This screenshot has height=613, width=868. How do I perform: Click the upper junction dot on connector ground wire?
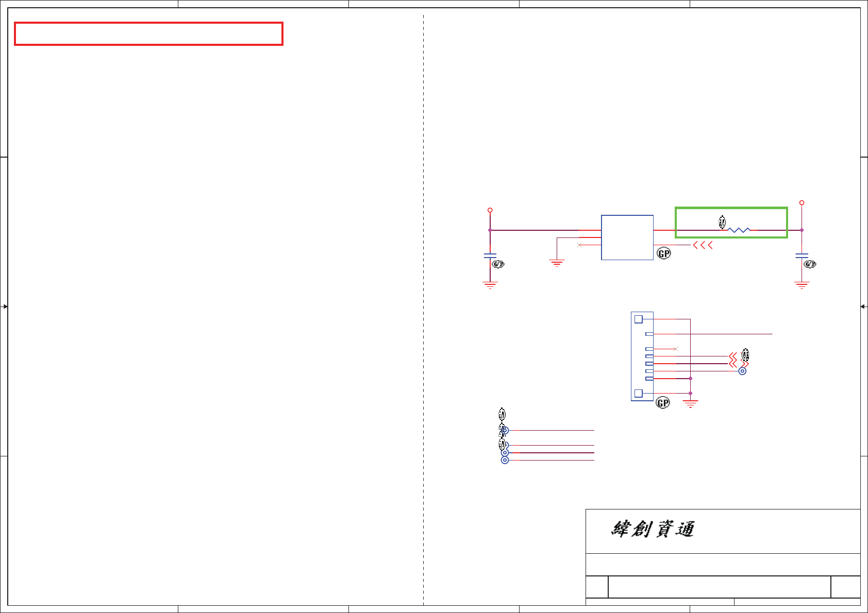coord(691,379)
